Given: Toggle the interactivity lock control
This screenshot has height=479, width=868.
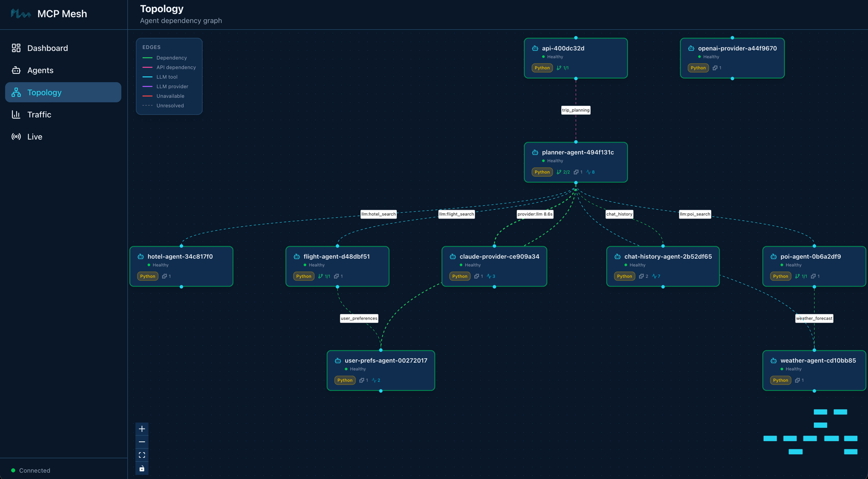Looking at the screenshot, I should pyautogui.click(x=141, y=468).
